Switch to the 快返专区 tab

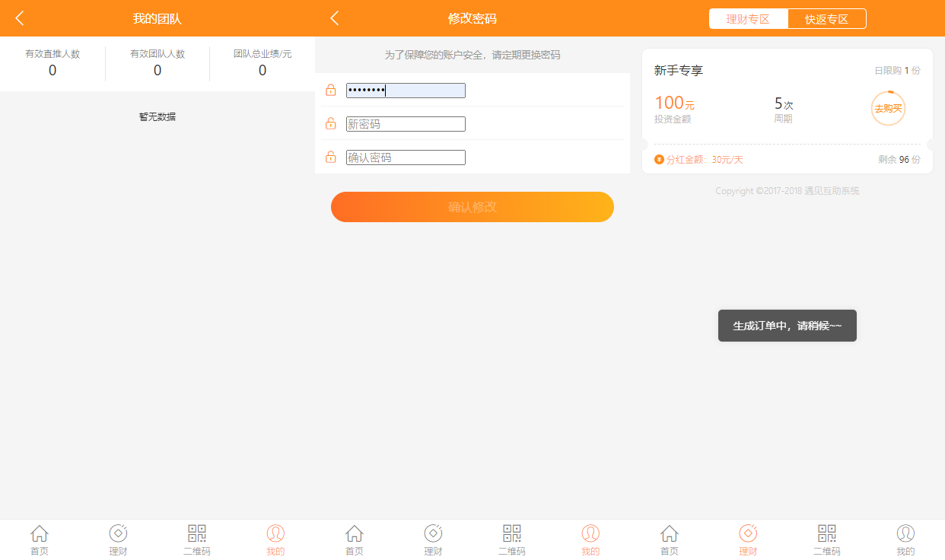827,19
